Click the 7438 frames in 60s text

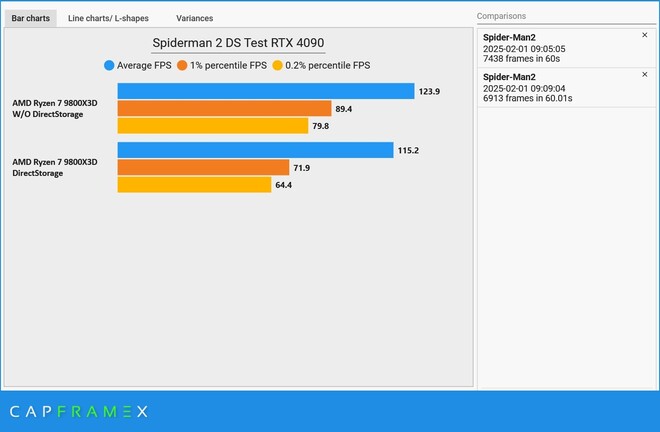521,59
